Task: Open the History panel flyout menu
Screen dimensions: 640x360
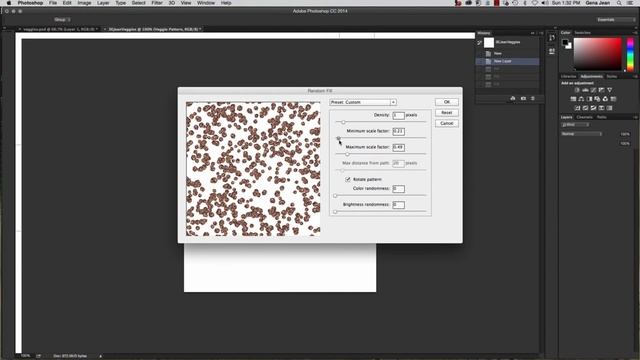Action: pos(541,33)
